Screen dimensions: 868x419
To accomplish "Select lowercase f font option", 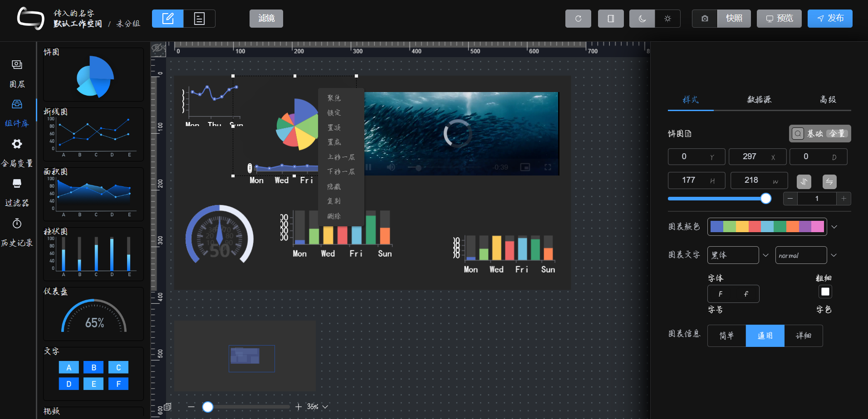I will 746,294.
